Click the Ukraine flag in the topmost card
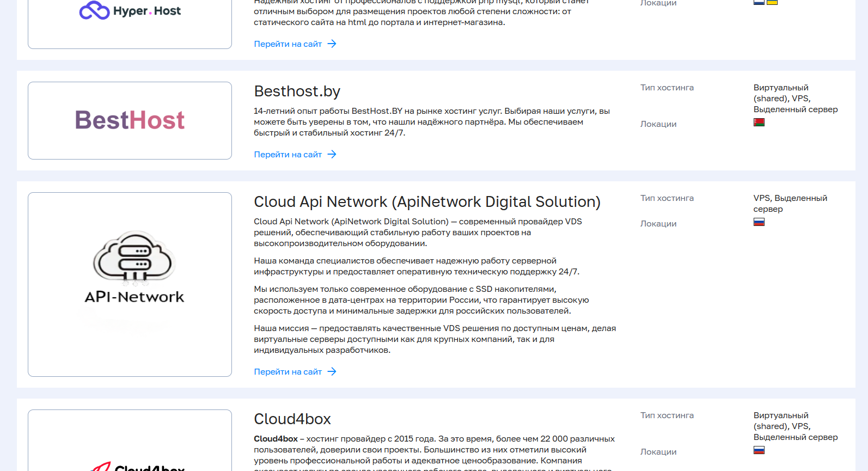 tap(772, 2)
